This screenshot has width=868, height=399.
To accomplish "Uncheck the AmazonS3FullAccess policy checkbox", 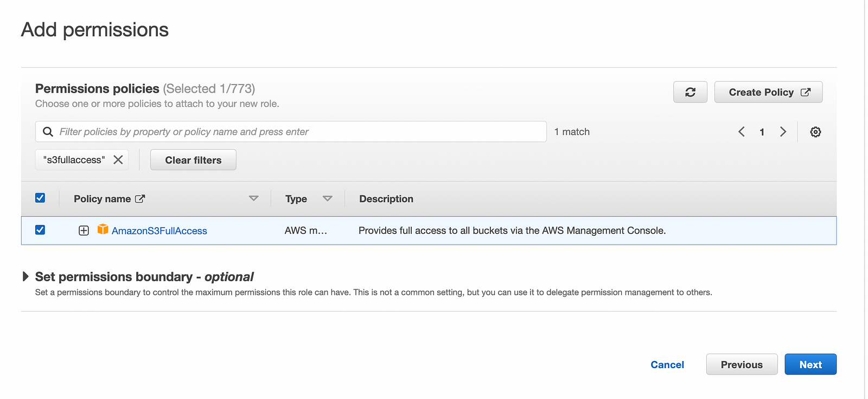I will point(40,230).
